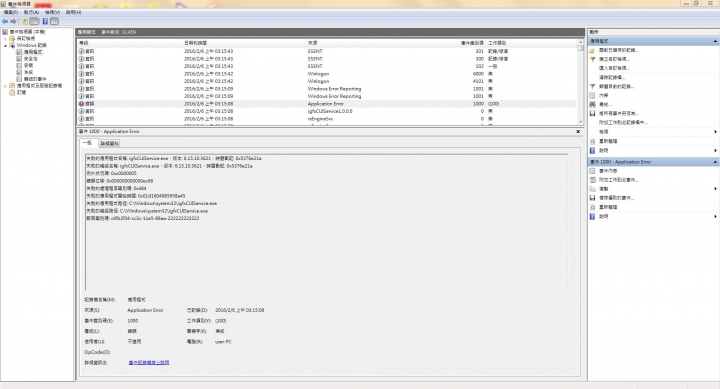This screenshot has height=389, width=720.
Task: Select the rsEngineSvc event row
Action: (327, 119)
